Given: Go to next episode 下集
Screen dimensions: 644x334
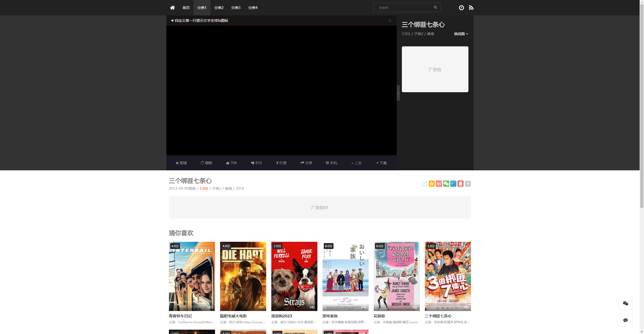Looking at the screenshot, I should (381, 163).
